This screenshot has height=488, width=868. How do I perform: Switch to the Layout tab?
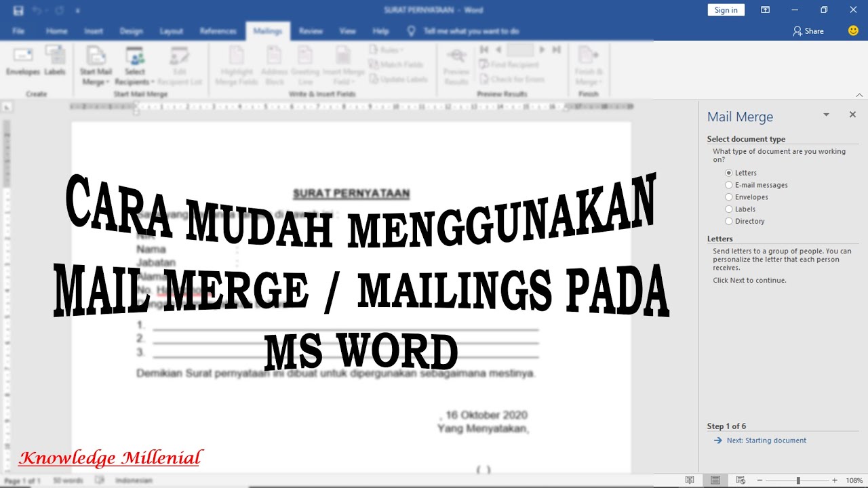point(171,31)
